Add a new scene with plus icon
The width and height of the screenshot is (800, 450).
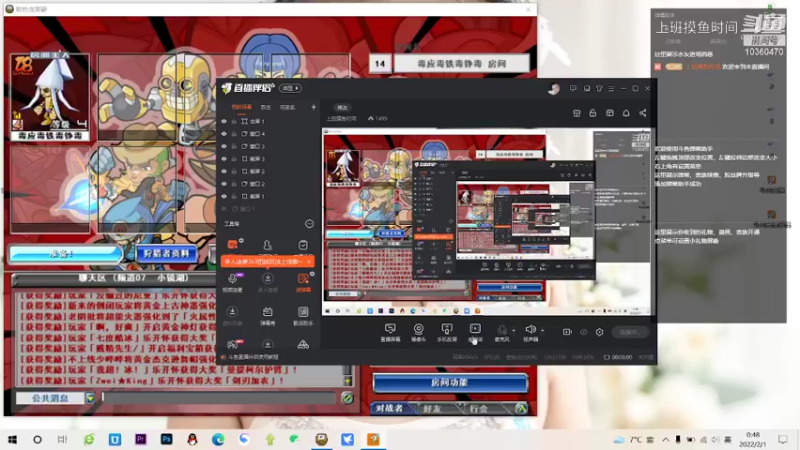click(x=313, y=107)
